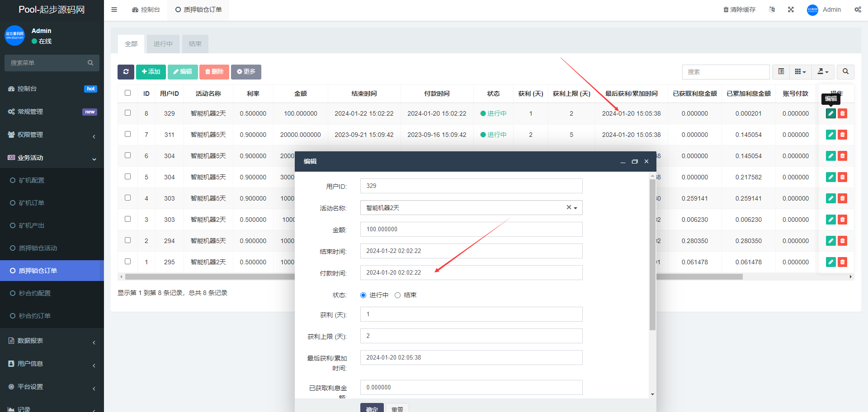Click the refresh table icon button

pos(126,72)
